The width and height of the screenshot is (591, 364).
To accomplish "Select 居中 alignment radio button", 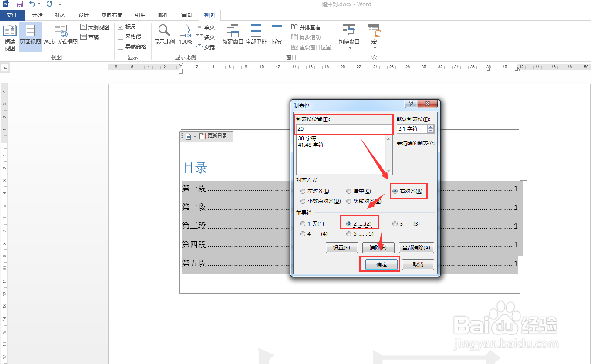I will tap(349, 191).
